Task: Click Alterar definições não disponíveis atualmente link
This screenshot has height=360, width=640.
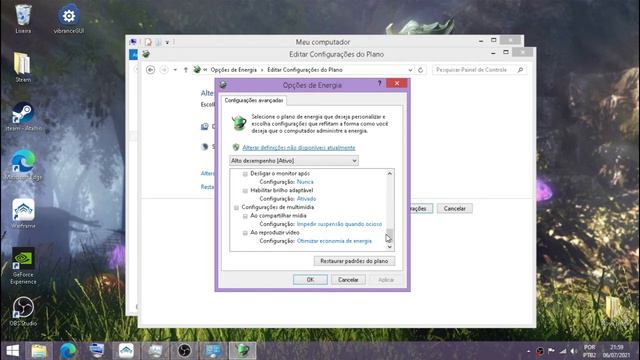Action: (x=299, y=148)
